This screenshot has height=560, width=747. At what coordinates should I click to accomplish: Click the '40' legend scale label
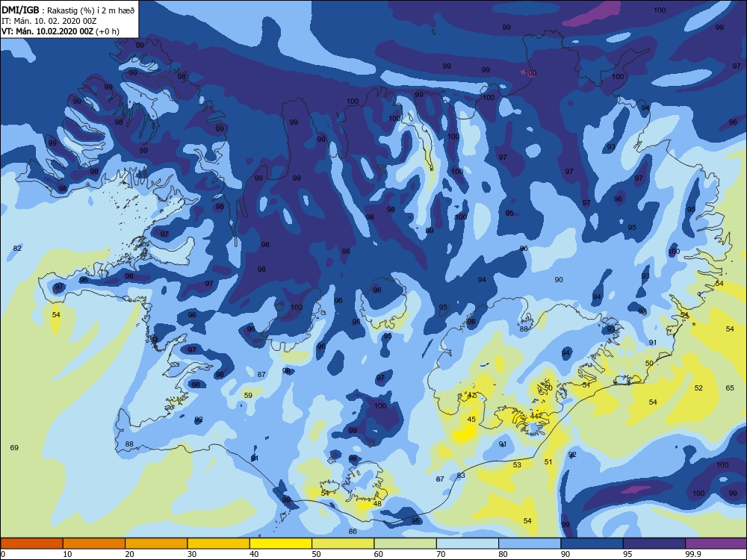click(x=255, y=554)
